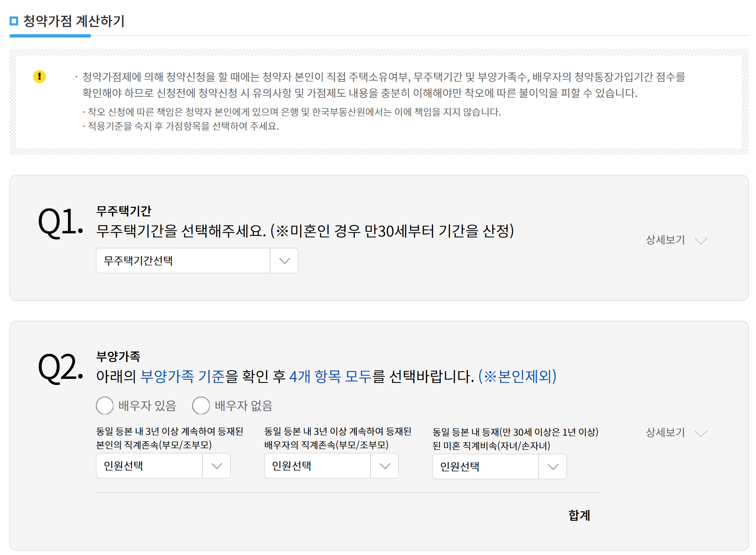The height and width of the screenshot is (555, 756).
Task: Click the blue square bullet beside 청약가점 계산하기
Action: (14, 21)
